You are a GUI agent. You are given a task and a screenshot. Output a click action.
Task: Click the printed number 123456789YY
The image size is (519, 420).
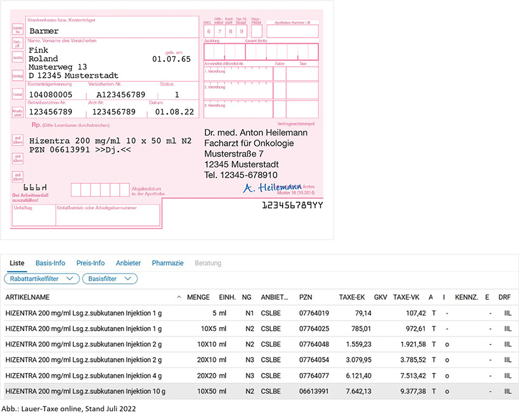(x=292, y=206)
